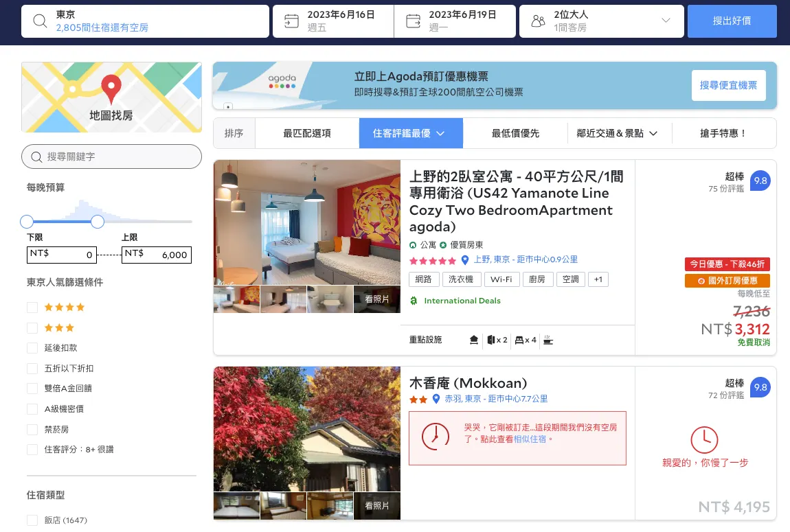The height and width of the screenshot is (532, 790).
Task: Click the 75 份評鑑 review count
Action: pos(726,189)
